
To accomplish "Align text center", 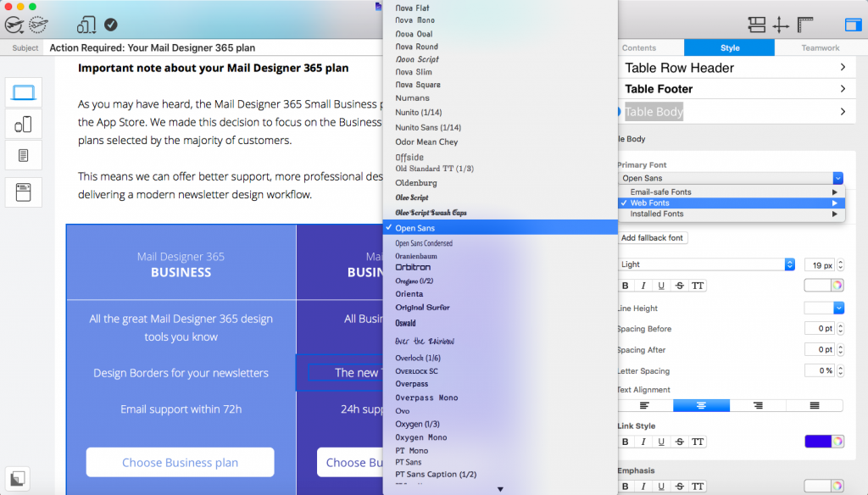I will [x=701, y=406].
